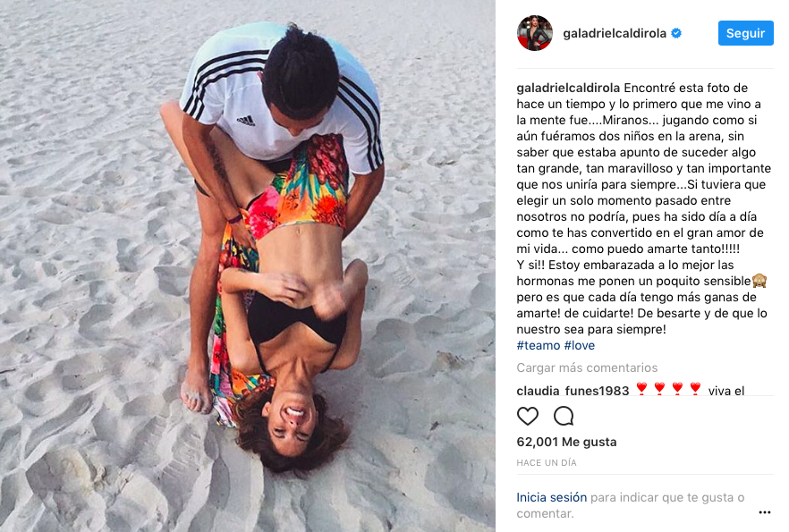Open the #teamo hashtag
This screenshot has width=789, height=532.
click(x=539, y=345)
